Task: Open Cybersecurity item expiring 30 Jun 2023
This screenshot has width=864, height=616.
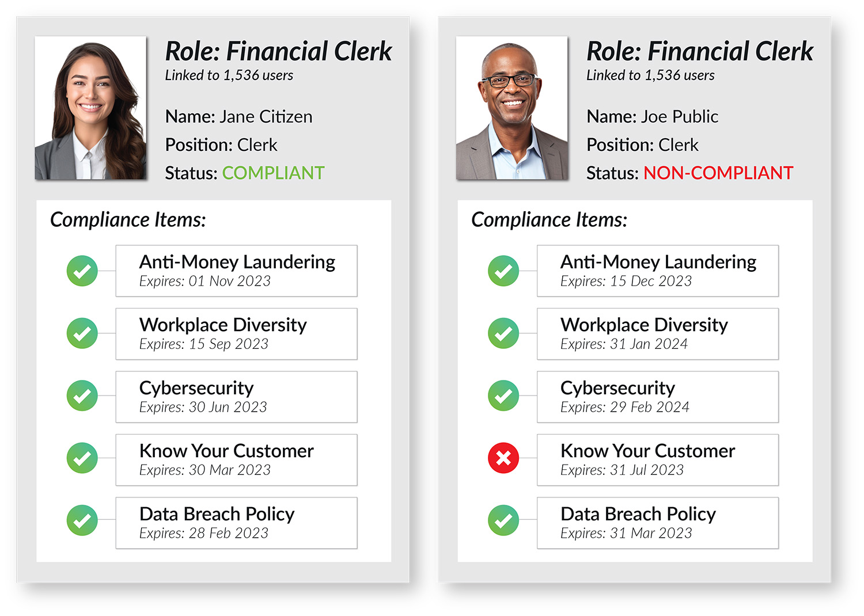Action: pos(236,397)
